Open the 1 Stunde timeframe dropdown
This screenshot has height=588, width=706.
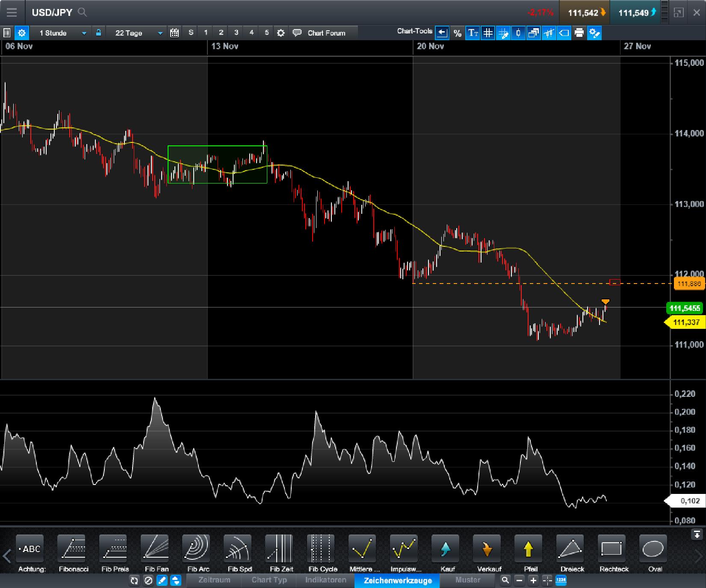84,33
